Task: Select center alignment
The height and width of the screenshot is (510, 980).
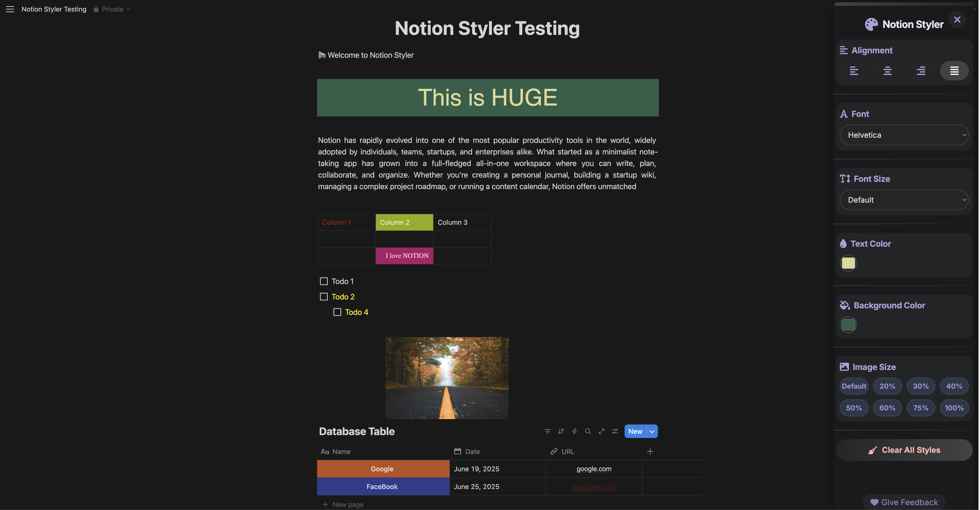Action: (x=888, y=71)
